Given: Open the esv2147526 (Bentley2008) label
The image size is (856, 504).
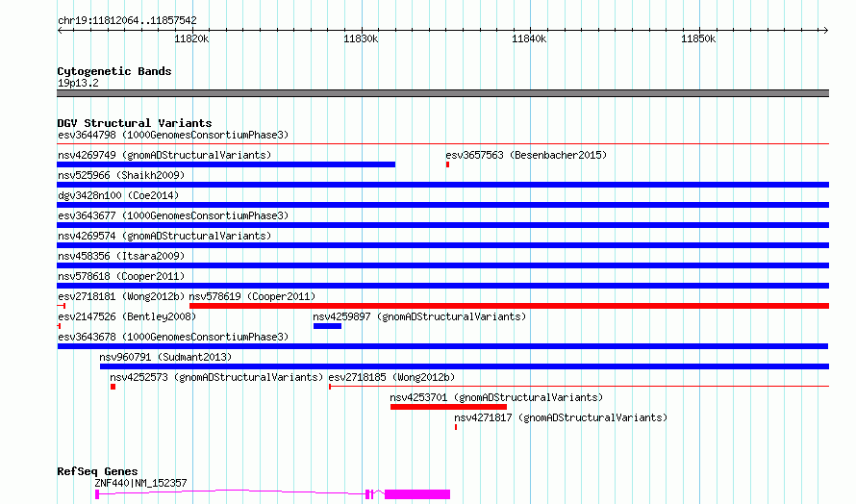Looking at the screenshot, I should [x=127, y=316].
